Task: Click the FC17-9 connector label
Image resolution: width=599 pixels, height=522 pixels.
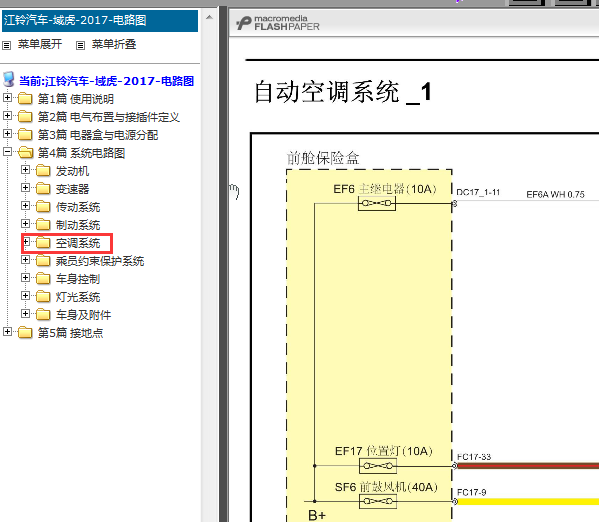Action: pos(471,492)
